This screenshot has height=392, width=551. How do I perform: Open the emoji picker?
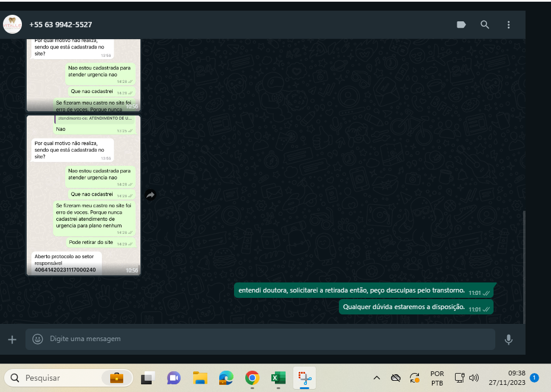[x=38, y=339]
